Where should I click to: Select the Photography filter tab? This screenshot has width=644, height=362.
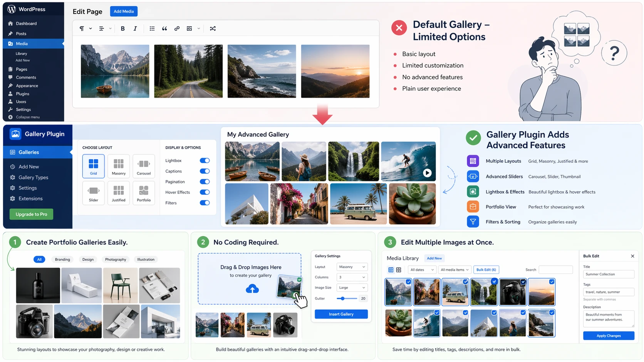pyautogui.click(x=116, y=259)
